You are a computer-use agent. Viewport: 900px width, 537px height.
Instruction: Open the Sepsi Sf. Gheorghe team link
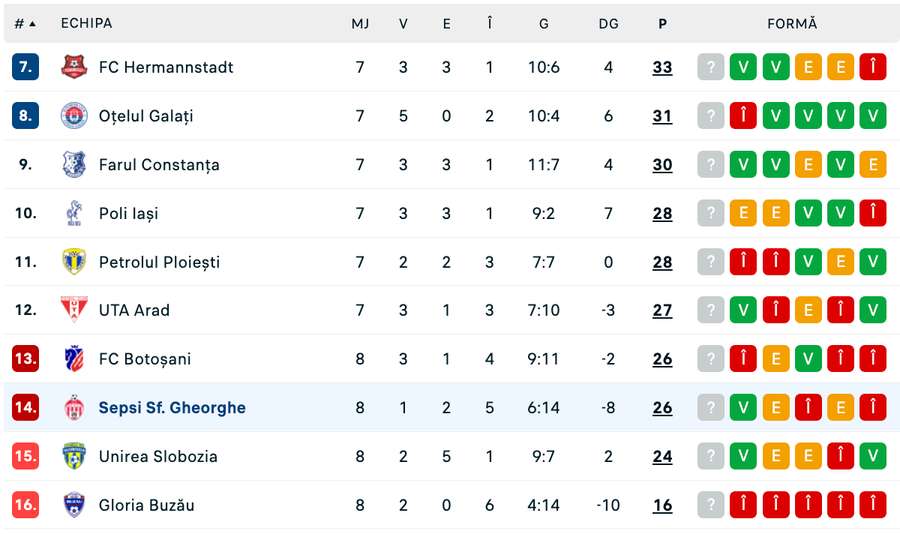(x=172, y=407)
